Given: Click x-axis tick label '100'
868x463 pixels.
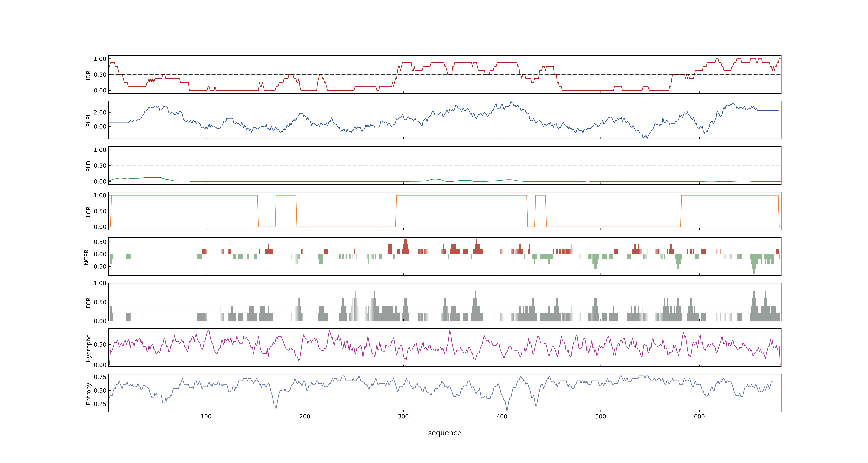Looking at the screenshot, I should [206, 416].
